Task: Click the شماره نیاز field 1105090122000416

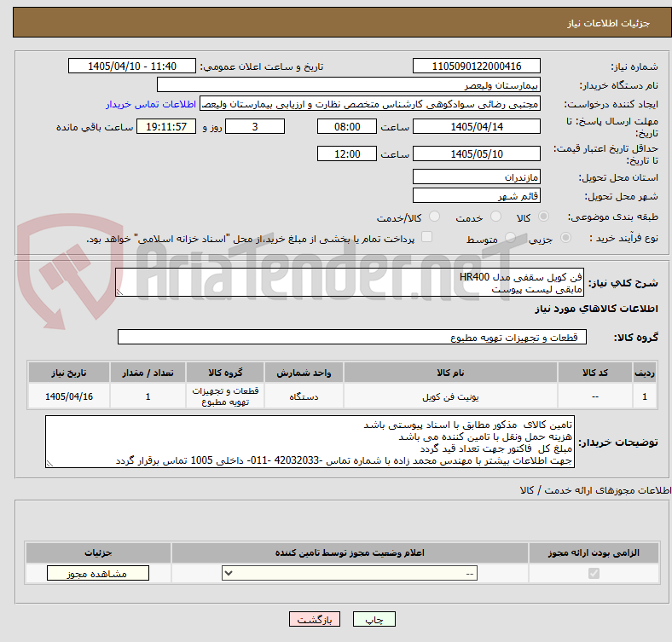Action: coord(477,66)
